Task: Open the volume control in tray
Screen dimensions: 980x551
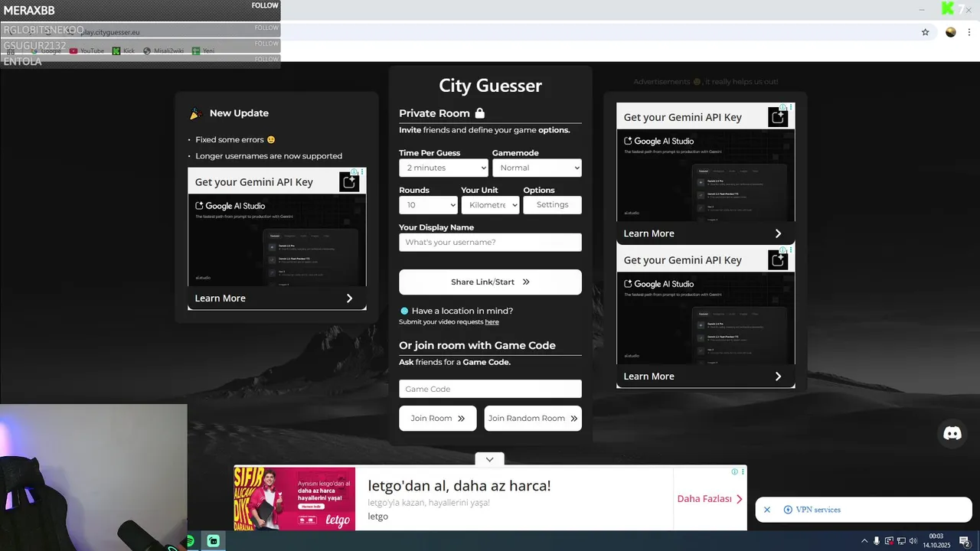Action: coord(913,541)
